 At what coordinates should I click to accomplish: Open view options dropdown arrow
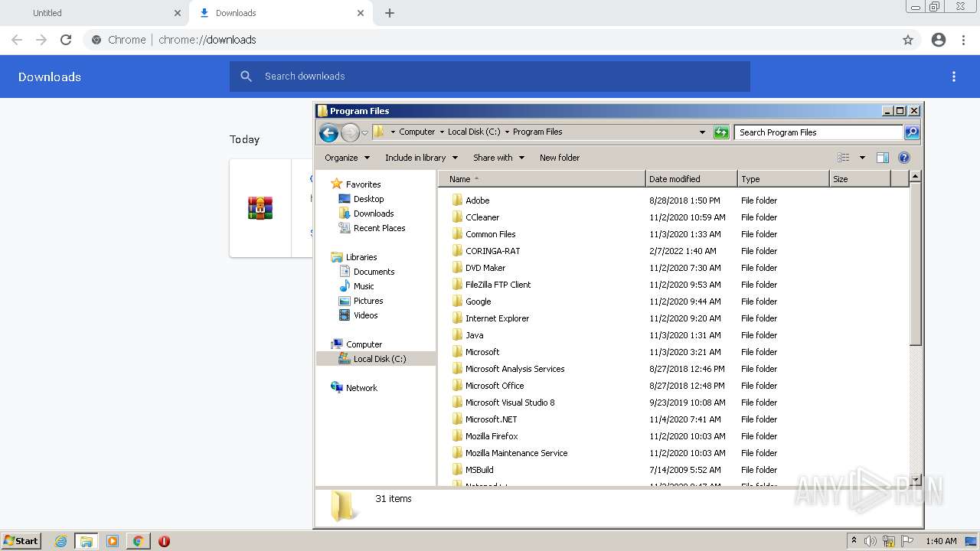tap(862, 158)
